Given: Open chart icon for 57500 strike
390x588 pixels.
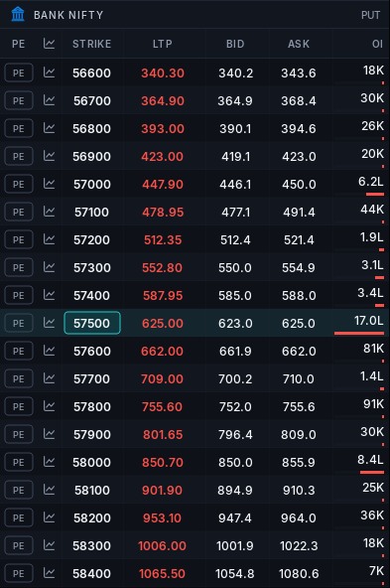Looking at the screenshot, I should (49, 323).
